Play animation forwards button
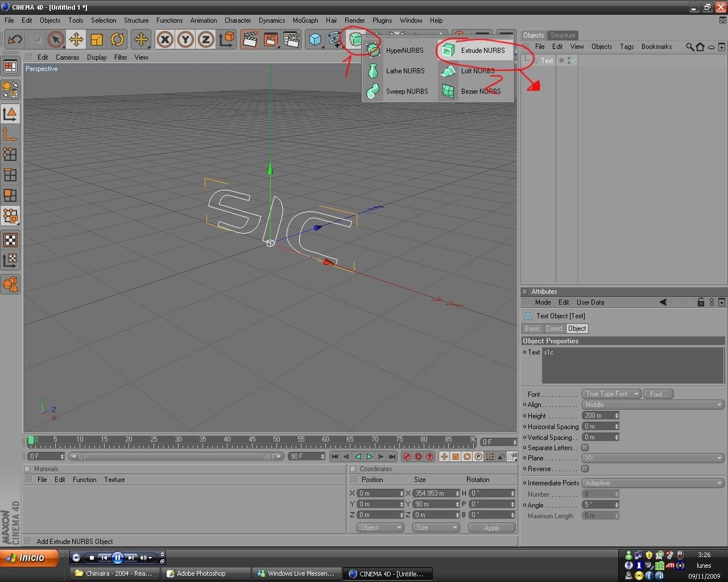 click(x=370, y=456)
